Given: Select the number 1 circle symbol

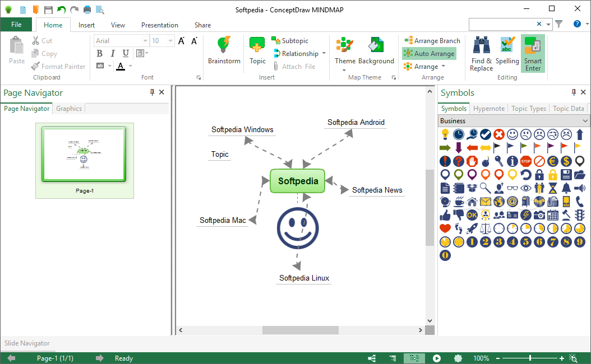Looking at the screenshot, I should (472, 242).
